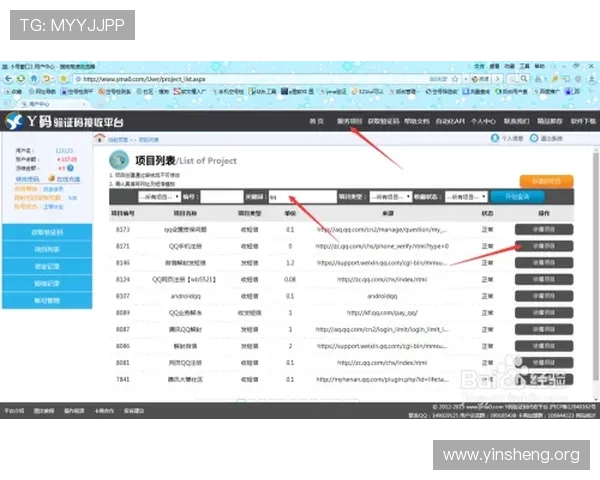600x480 pixels.
Task: Click the last blue sidebar button
Action: click(x=47, y=300)
